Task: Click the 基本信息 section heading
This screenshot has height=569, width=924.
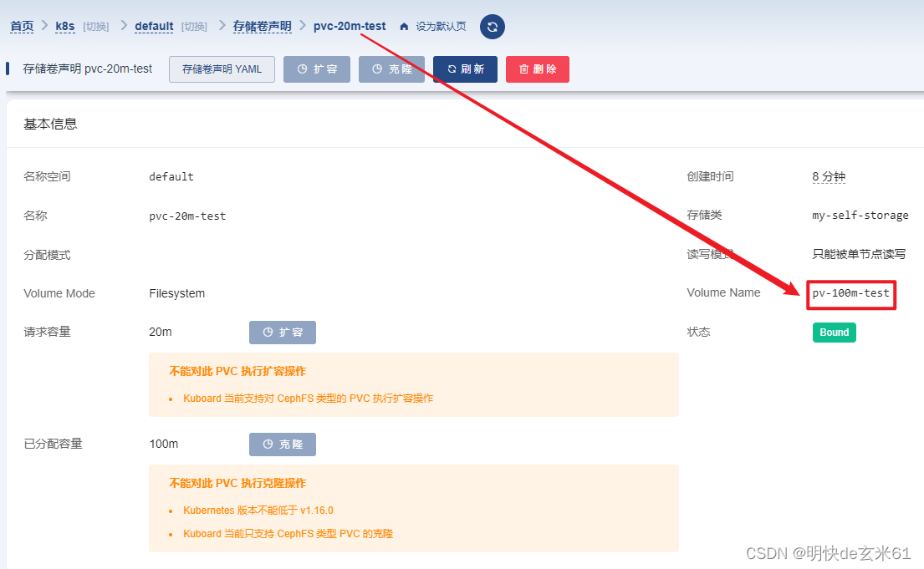Action: pos(51,124)
